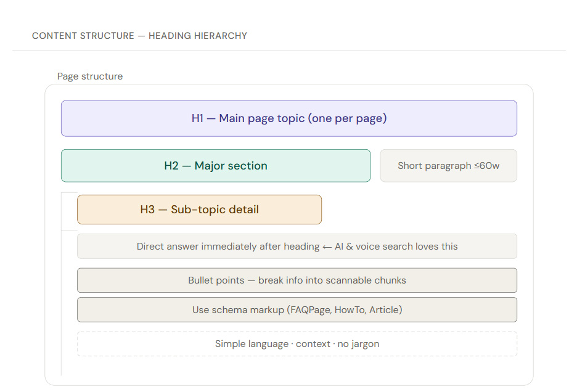Click the horizontal divider under the page title
The image size is (577, 392).
288,50
